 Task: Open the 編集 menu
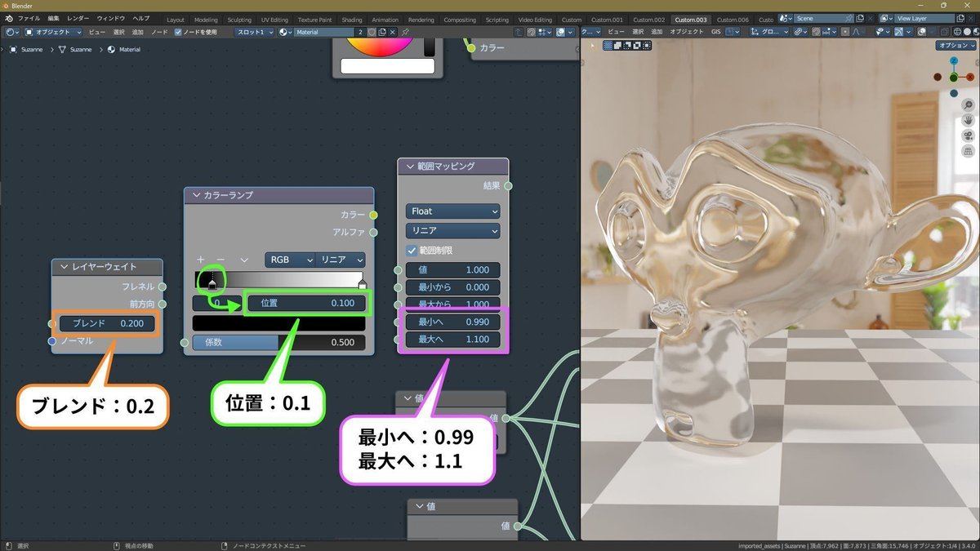pyautogui.click(x=53, y=18)
